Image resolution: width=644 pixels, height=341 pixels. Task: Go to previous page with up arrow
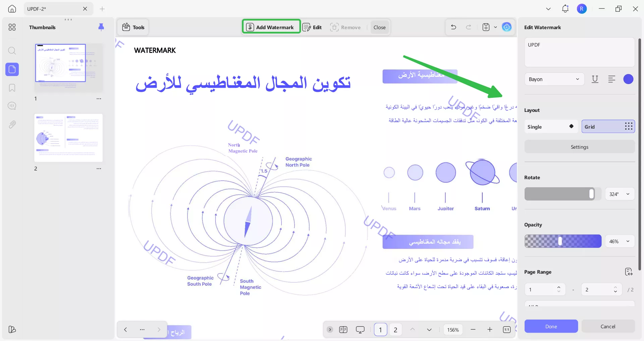point(413,330)
